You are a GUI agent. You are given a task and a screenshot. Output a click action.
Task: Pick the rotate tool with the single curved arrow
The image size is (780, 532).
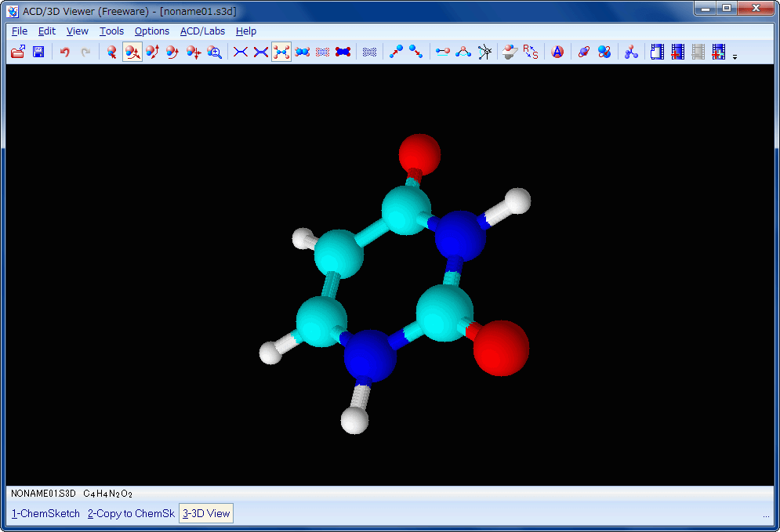[173, 52]
